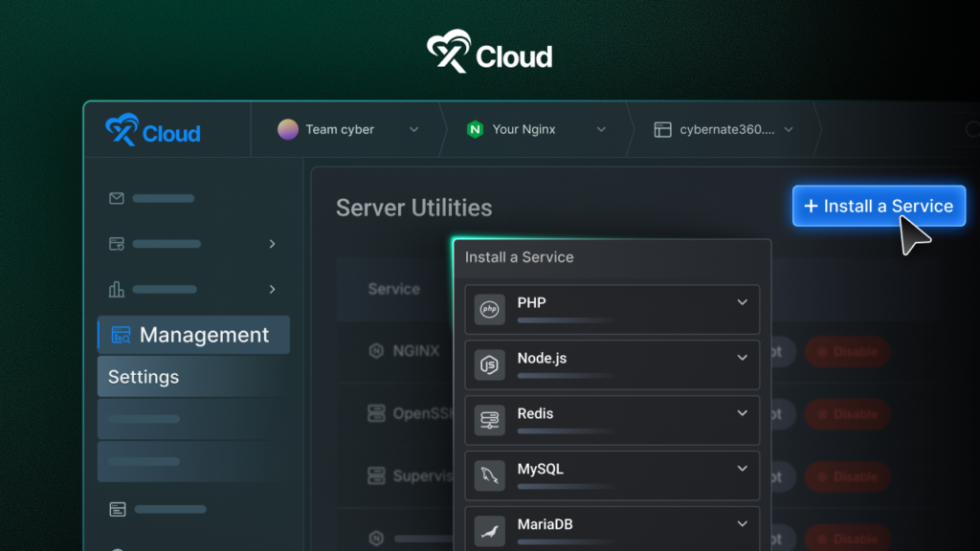Image resolution: width=980 pixels, height=551 pixels.
Task: Click the Disable button in Supervisor row
Action: coord(848,476)
